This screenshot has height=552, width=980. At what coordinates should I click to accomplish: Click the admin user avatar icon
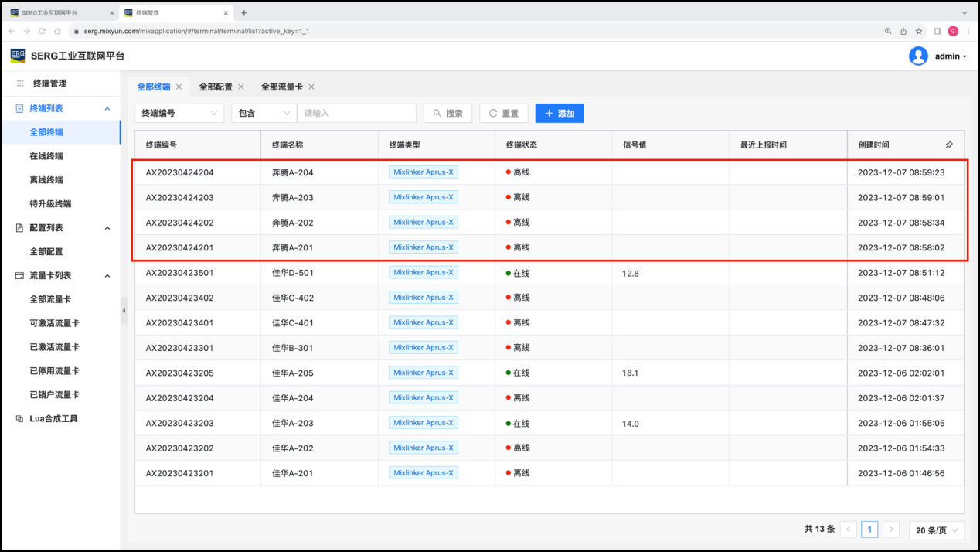(918, 56)
